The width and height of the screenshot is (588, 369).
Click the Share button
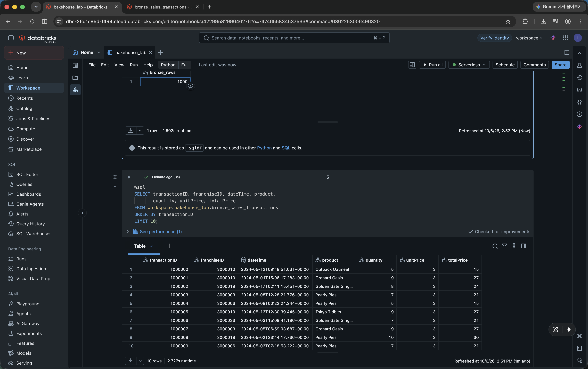(x=560, y=65)
